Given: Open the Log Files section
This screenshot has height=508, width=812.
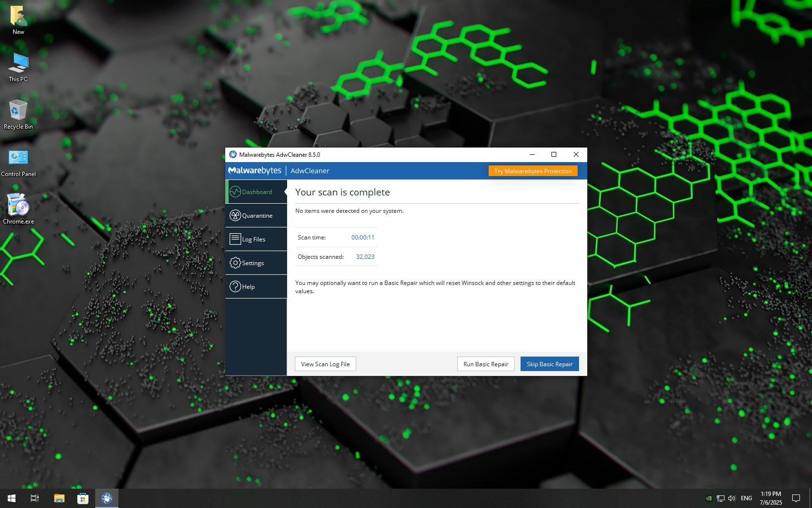Looking at the screenshot, I should pos(256,239).
